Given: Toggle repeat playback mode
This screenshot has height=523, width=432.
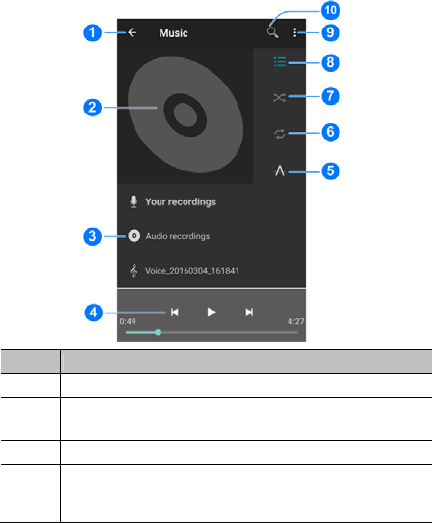Looking at the screenshot, I should pos(280,134).
